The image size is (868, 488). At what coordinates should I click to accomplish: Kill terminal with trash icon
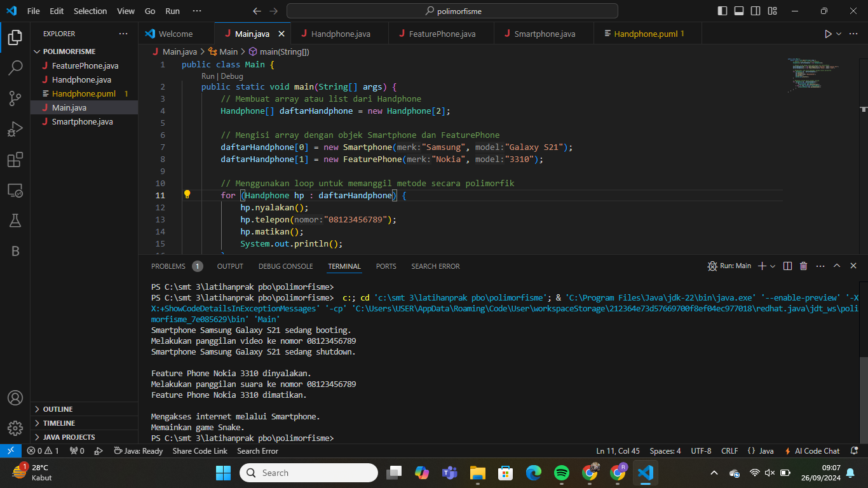tap(803, 266)
